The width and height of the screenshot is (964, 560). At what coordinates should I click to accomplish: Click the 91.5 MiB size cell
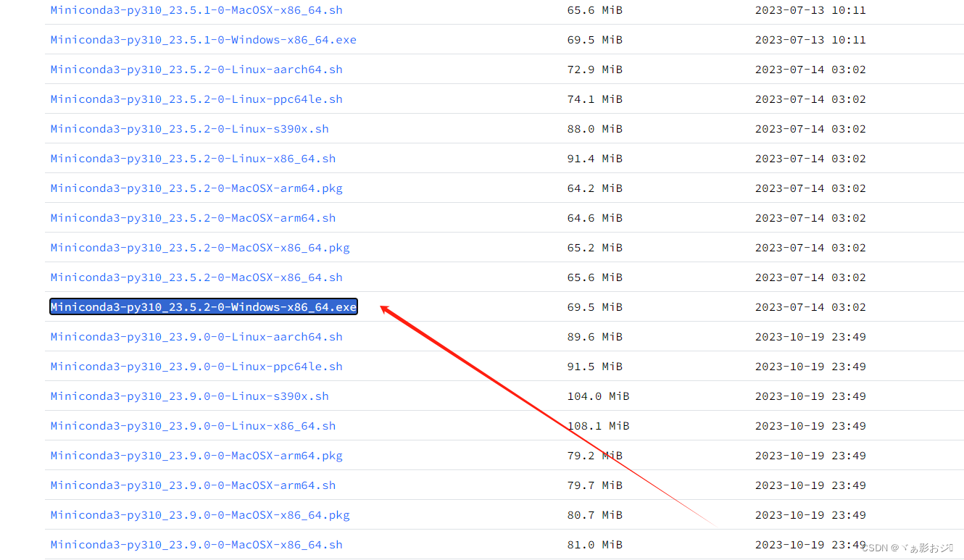(594, 367)
